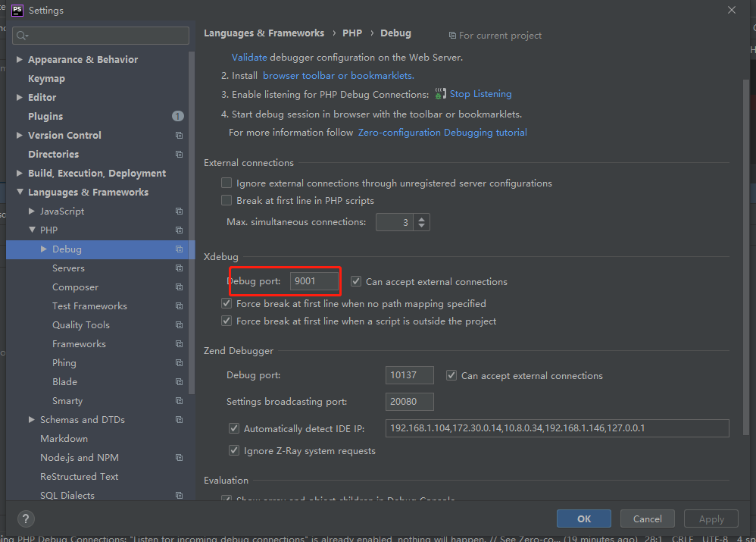Click project-level icon beside Servers
The height and width of the screenshot is (542, 756).
pyautogui.click(x=179, y=268)
